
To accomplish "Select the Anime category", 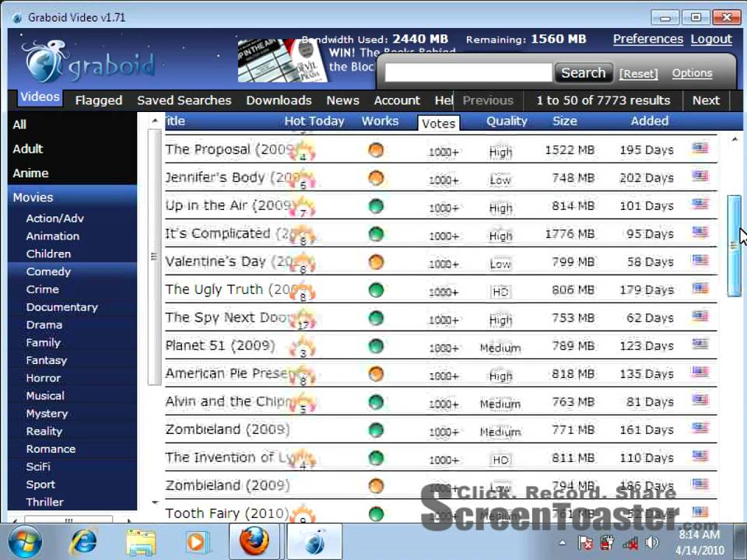I will click(x=72, y=173).
